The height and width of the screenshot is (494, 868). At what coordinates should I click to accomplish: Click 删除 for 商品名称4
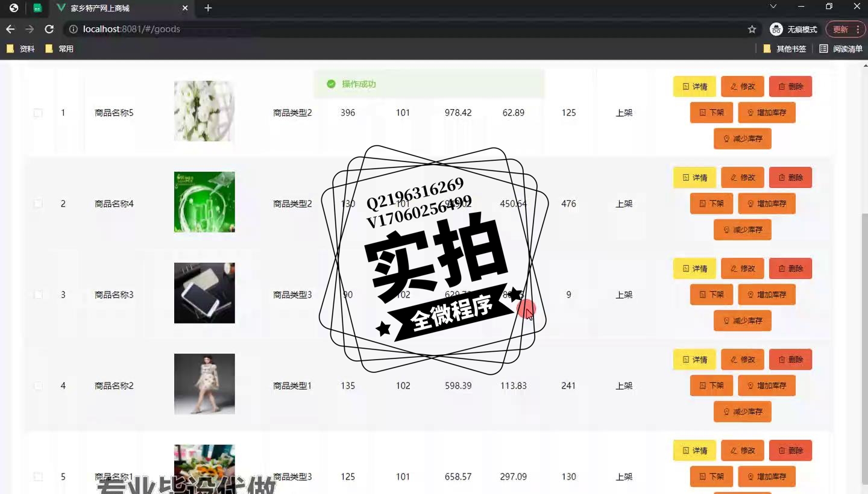pos(791,177)
